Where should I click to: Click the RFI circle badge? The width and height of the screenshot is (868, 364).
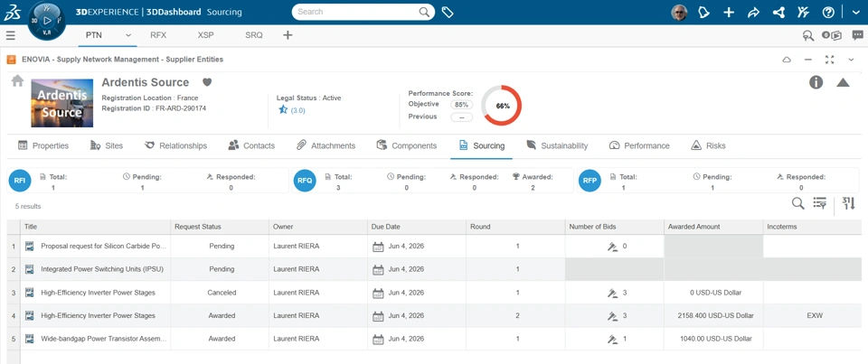click(x=19, y=181)
